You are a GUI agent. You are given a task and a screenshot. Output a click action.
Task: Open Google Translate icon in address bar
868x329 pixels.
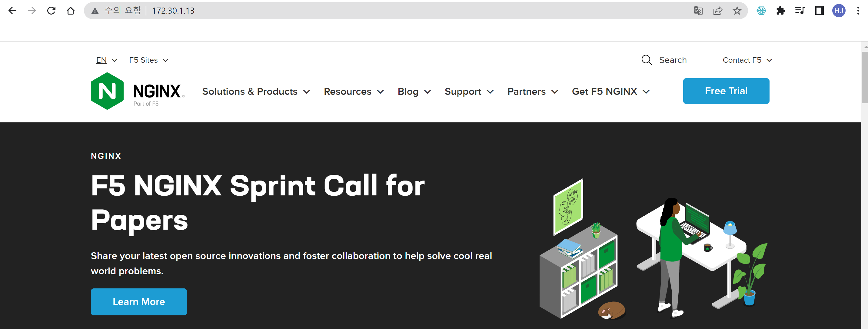click(x=698, y=11)
